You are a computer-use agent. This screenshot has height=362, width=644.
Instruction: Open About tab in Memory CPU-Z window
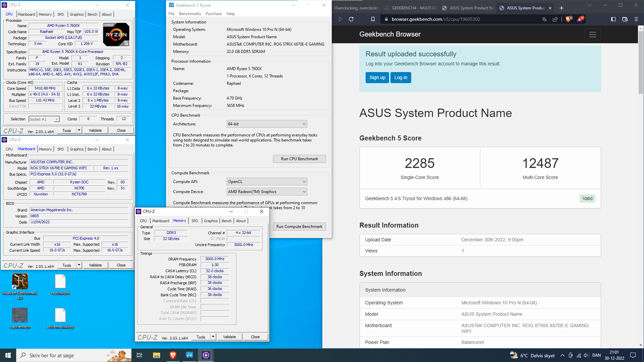pyautogui.click(x=241, y=221)
